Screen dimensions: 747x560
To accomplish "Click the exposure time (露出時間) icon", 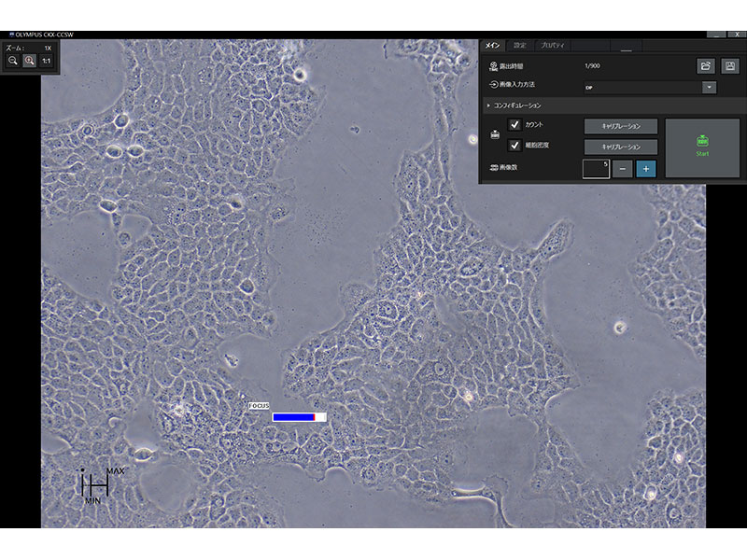I will pyautogui.click(x=494, y=66).
